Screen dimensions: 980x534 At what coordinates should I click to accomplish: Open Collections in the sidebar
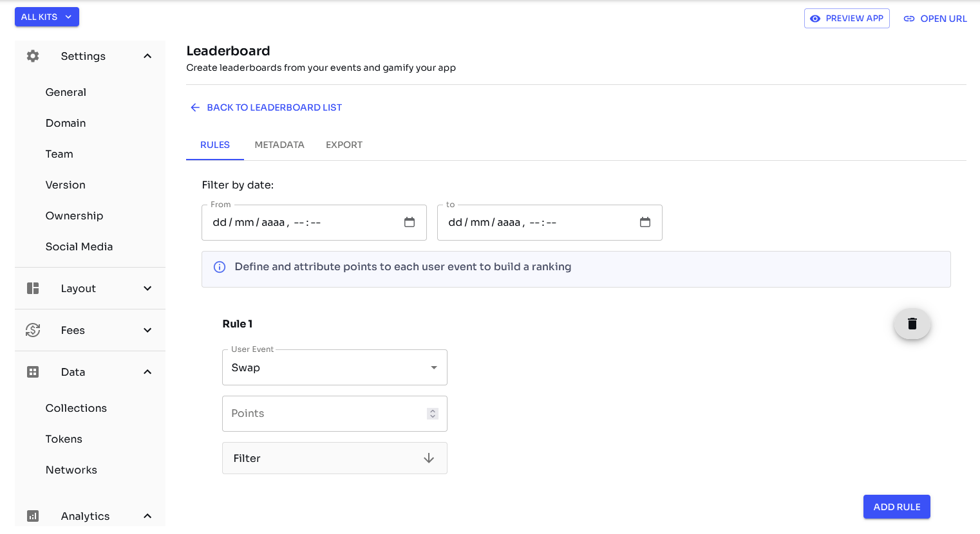[x=76, y=408]
